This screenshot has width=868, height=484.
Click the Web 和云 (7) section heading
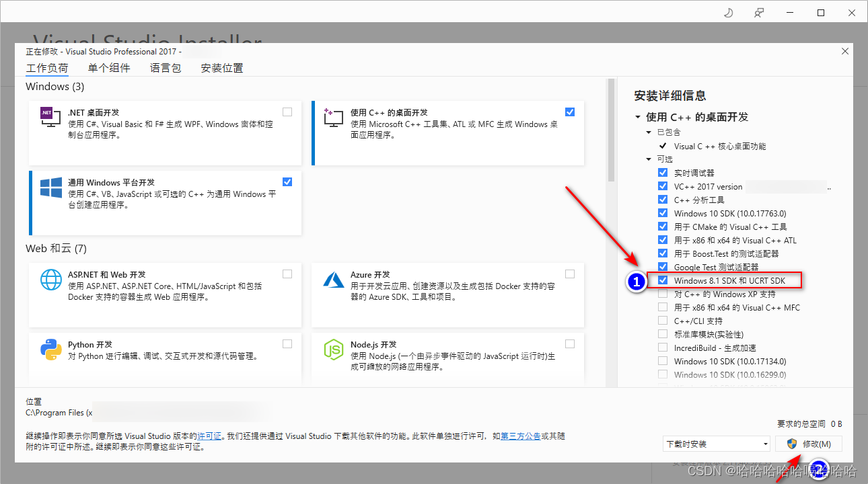(x=57, y=248)
